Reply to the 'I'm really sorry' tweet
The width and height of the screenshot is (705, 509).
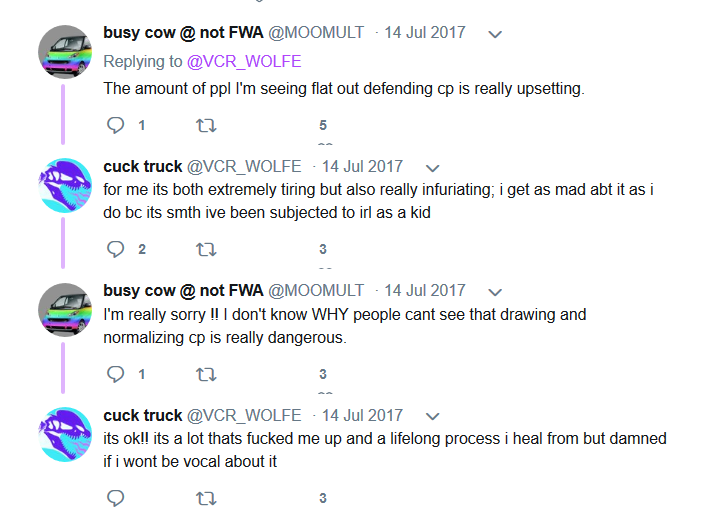coord(116,374)
